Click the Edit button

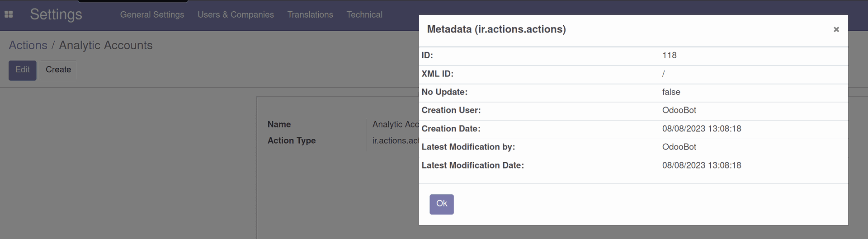(x=23, y=70)
